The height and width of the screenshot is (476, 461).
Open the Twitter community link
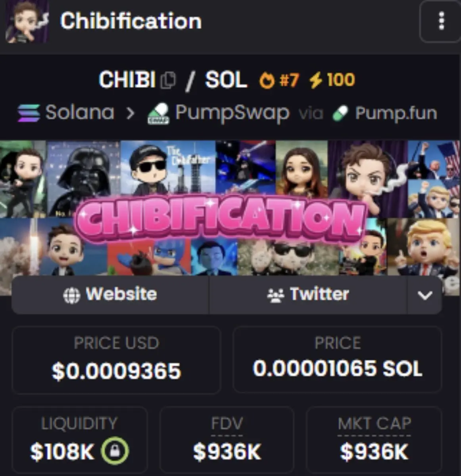click(308, 295)
